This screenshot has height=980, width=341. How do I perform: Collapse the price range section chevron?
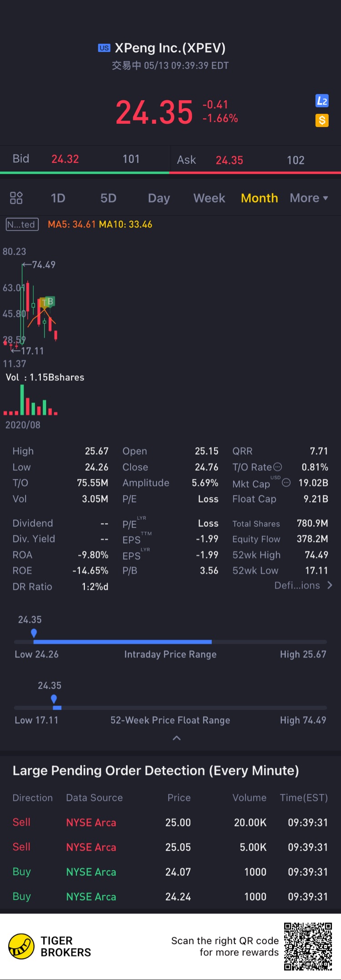177,738
